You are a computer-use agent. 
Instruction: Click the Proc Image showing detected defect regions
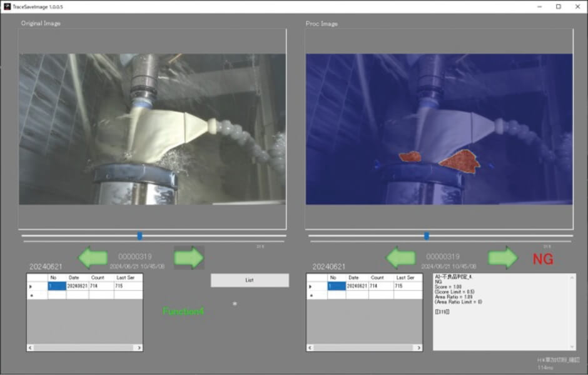tap(438, 131)
